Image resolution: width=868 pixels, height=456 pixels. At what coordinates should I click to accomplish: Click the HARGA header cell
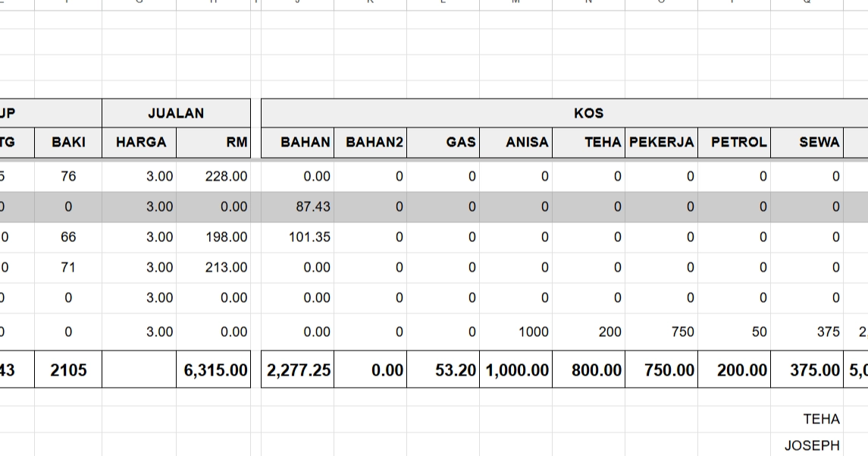140,142
